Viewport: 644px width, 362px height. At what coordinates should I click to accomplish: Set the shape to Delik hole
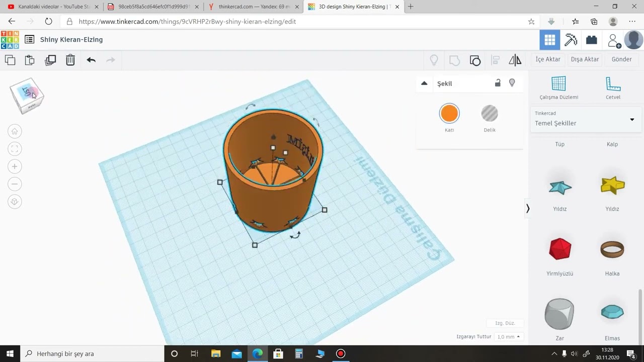(490, 114)
